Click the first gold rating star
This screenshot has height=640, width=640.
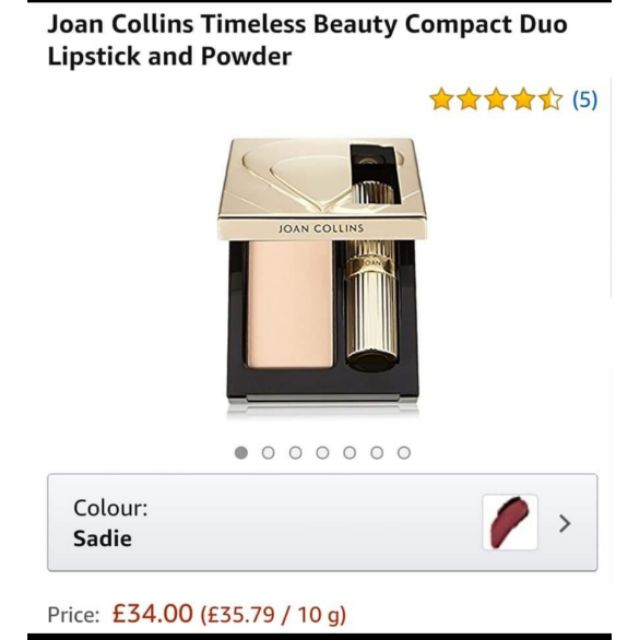pos(441,100)
